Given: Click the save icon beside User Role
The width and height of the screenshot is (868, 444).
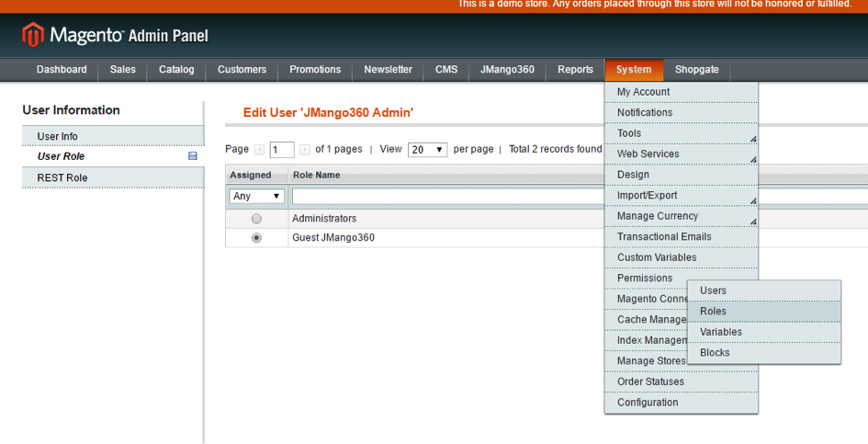Looking at the screenshot, I should tap(193, 155).
